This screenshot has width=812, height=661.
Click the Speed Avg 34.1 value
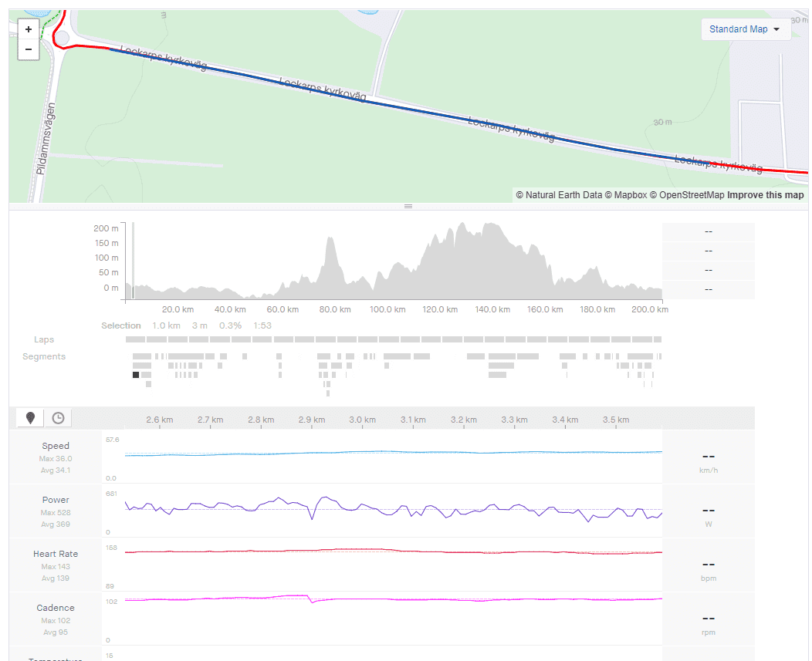(56, 470)
